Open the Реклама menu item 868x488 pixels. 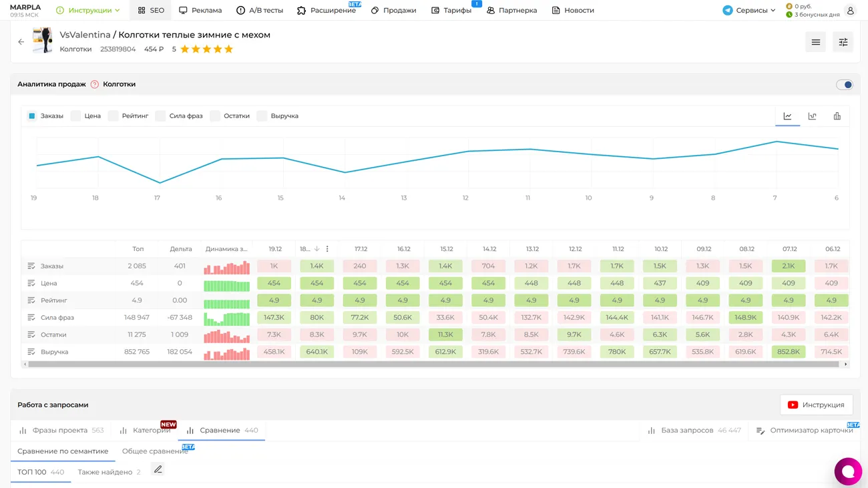(200, 11)
